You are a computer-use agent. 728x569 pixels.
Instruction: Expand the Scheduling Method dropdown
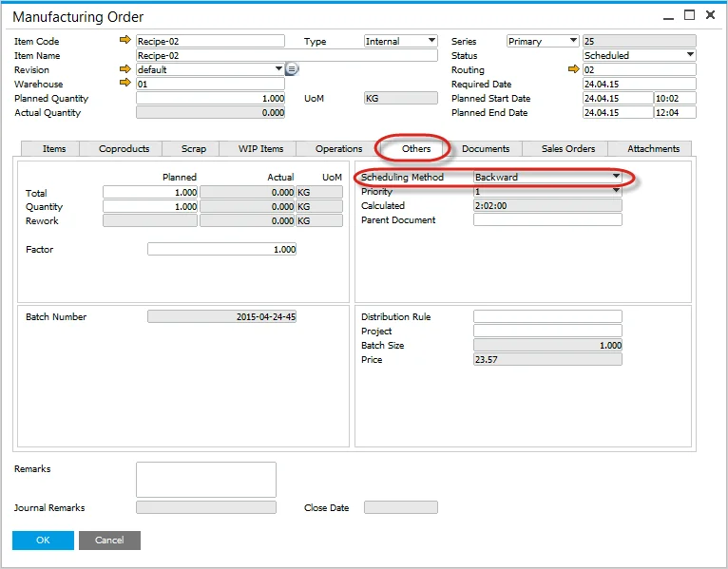(616, 177)
